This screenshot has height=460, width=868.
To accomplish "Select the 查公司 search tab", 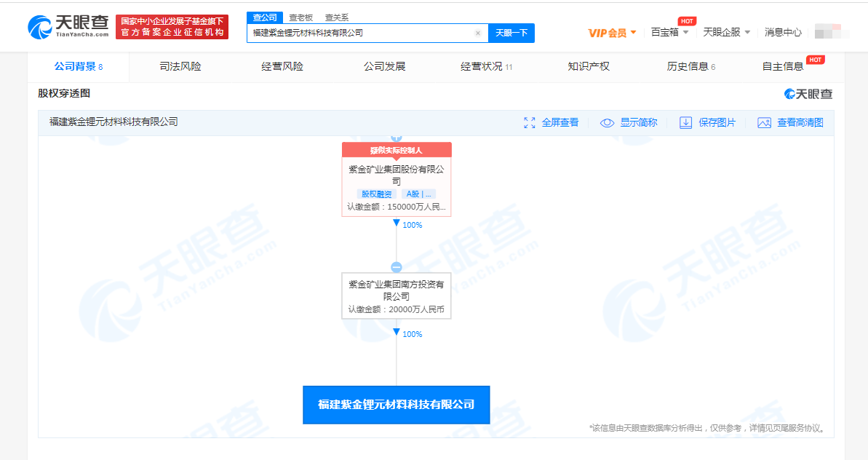I will click(x=265, y=17).
